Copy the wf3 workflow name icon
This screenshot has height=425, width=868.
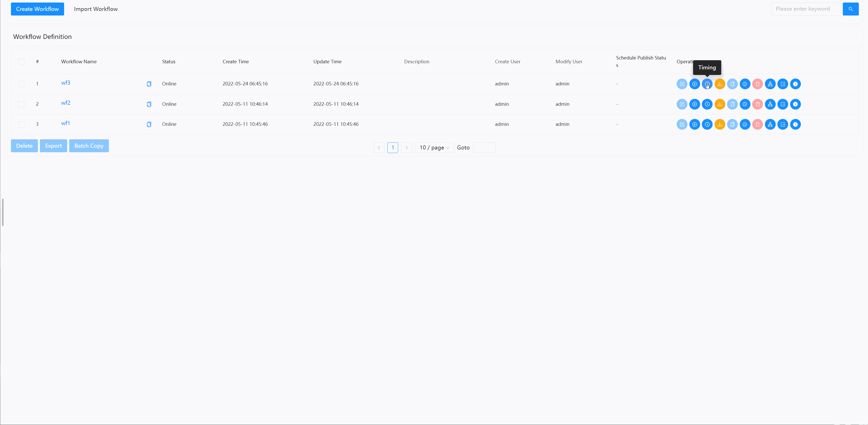pos(149,84)
